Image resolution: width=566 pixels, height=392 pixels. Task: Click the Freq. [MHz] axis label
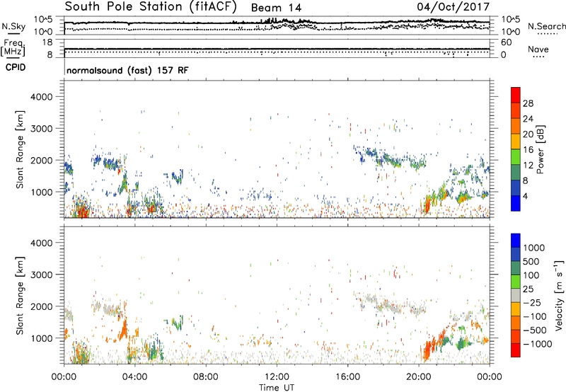(x=13, y=47)
